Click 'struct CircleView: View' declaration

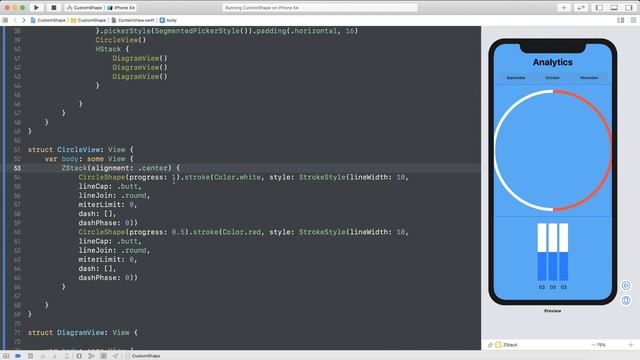[80, 150]
